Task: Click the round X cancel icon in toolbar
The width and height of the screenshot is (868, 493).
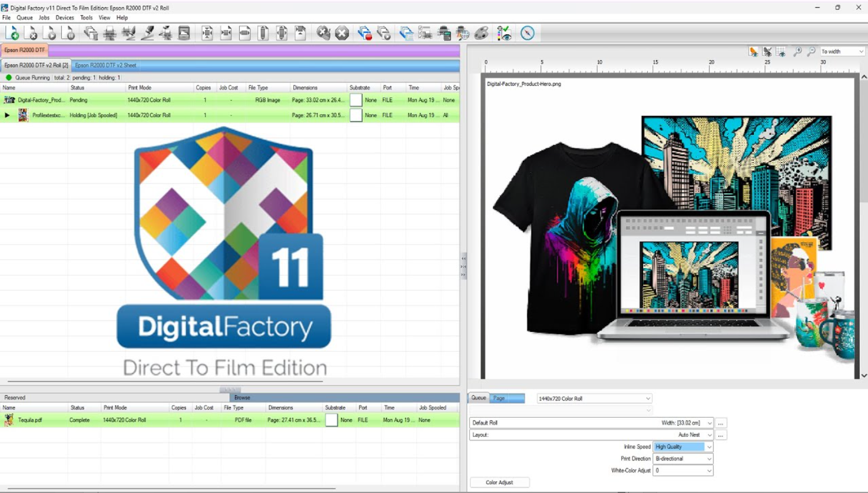Action: [x=342, y=33]
